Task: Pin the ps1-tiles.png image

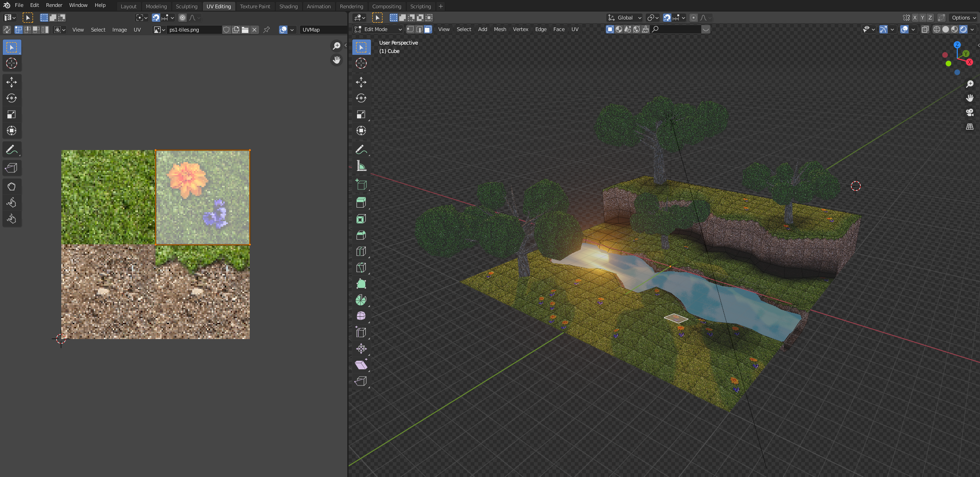Action: (x=266, y=30)
